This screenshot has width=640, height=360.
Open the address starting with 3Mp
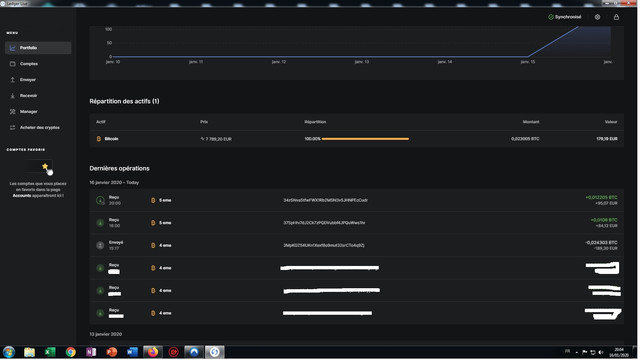(x=324, y=245)
